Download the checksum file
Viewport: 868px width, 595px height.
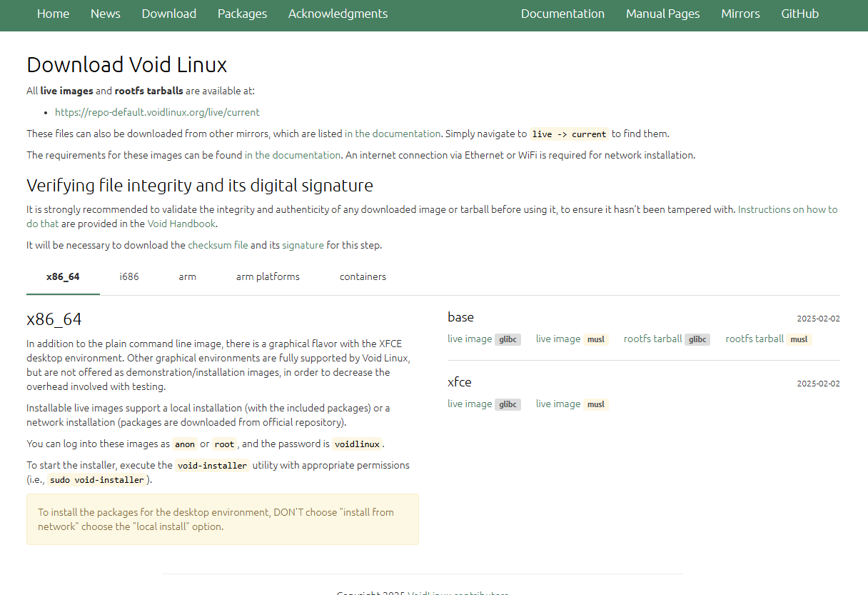[218, 245]
